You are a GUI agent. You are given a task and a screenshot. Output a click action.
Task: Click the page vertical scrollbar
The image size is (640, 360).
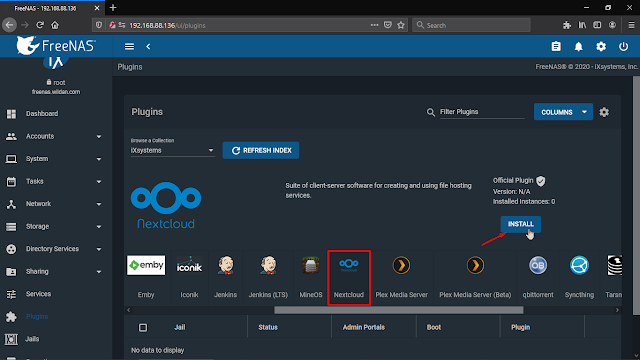coord(636,196)
